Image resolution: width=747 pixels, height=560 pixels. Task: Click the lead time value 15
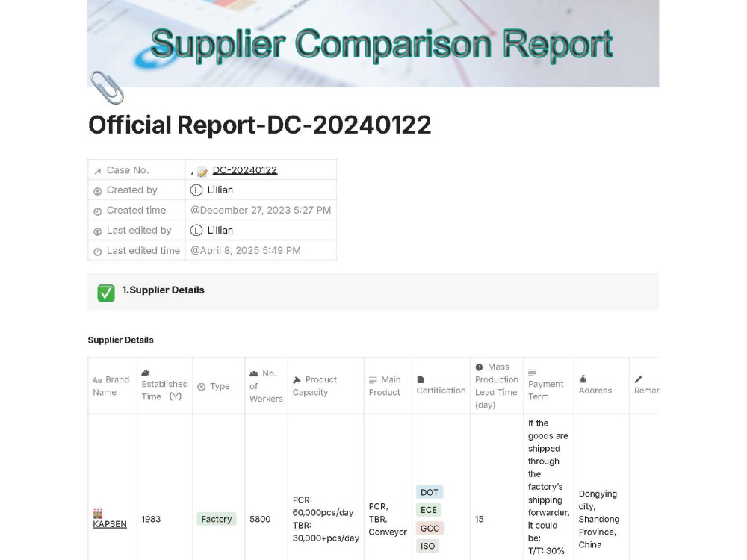[480, 519]
